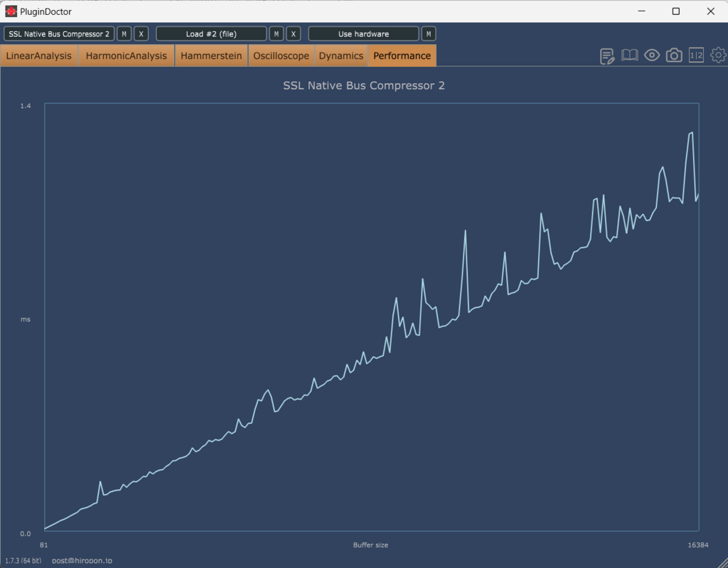
Task: Open the Oscilloscope tab
Action: 281,55
